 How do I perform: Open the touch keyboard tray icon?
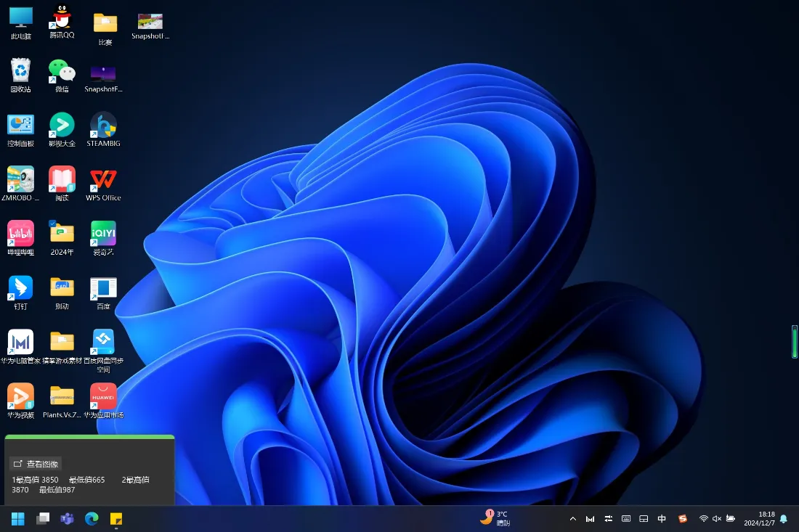626,519
